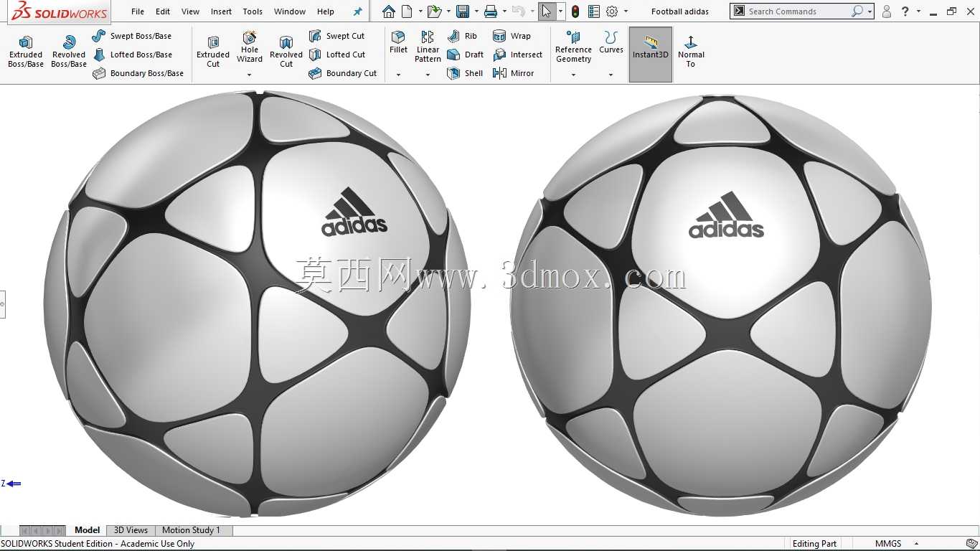Select the Intersect feature
This screenshot has height=551, width=980.
tap(517, 55)
